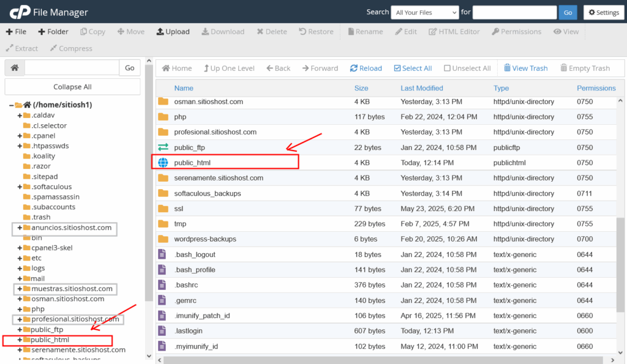Click the search text field
Image resolution: width=627 pixels, height=364 pixels.
pyautogui.click(x=514, y=12)
